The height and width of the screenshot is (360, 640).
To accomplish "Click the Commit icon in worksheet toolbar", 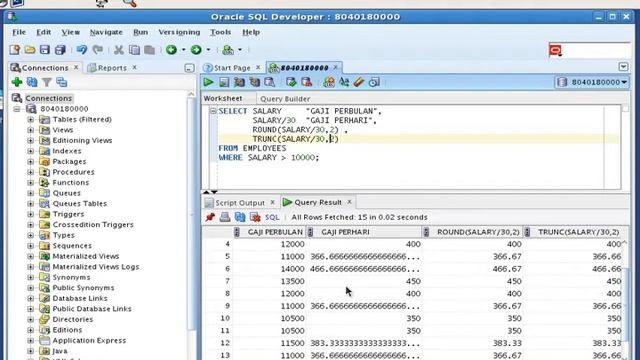I will click(291, 82).
